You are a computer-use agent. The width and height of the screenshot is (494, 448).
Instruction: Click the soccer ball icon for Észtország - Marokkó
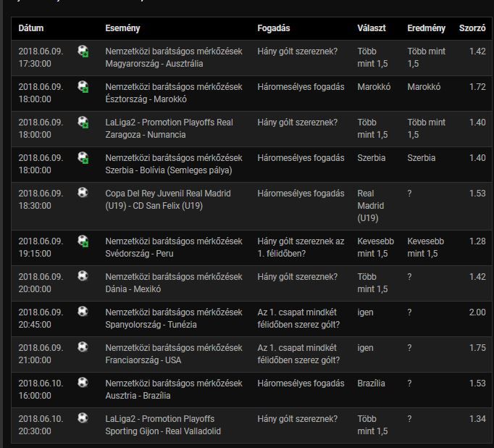pos(83,87)
